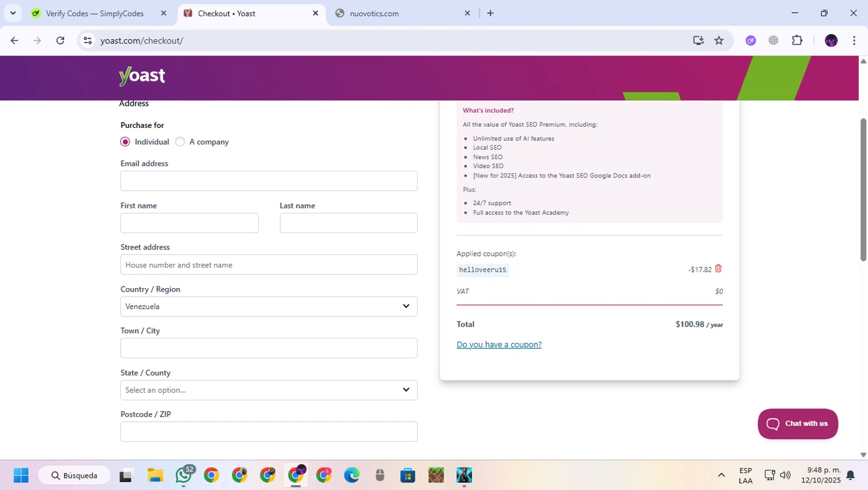Image resolution: width=868 pixels, height=490 pixels.
Task: Click the Last name input field
Action: (348, 223)
